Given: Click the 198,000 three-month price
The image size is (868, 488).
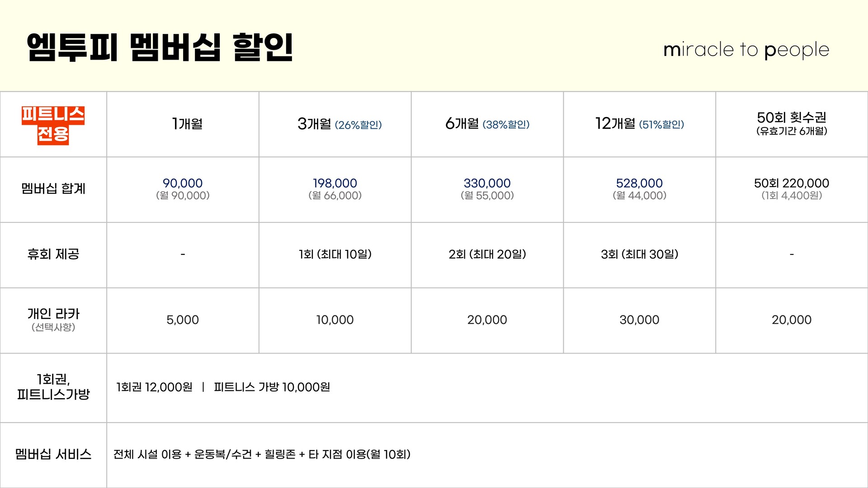Looking at the screenshot, I should click(x=335, y=183).
